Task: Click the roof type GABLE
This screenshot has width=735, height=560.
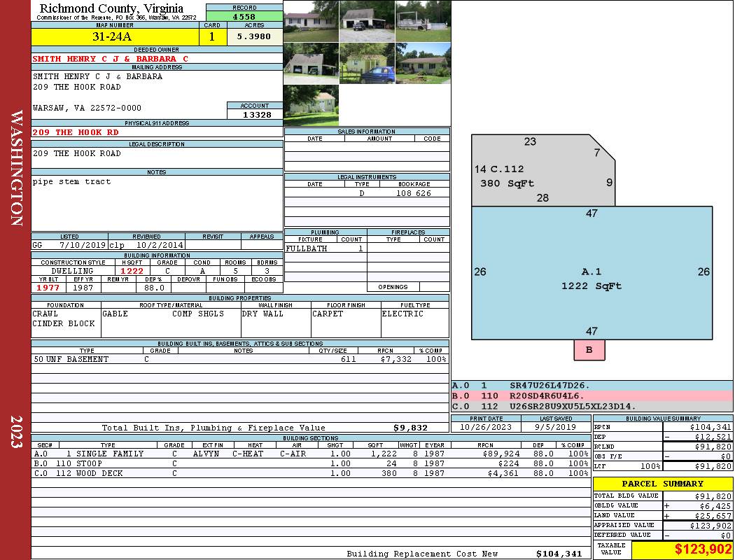Action: tap(115, 314)
